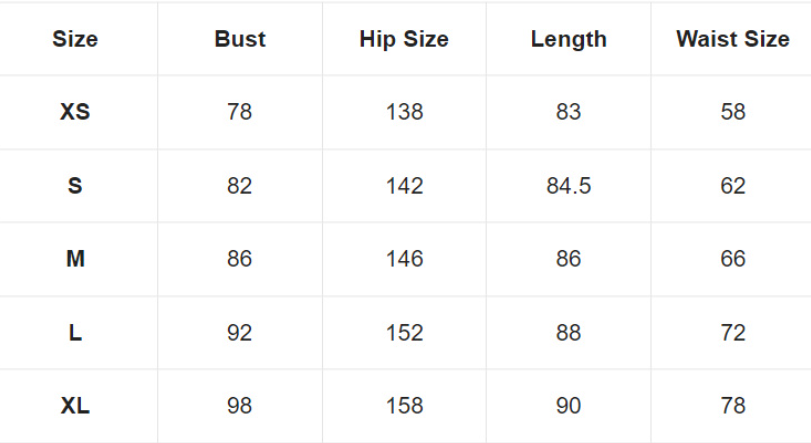Click the XL waist size value 78
The width and height of the screenshot is (811, 443).
[733, 406]
